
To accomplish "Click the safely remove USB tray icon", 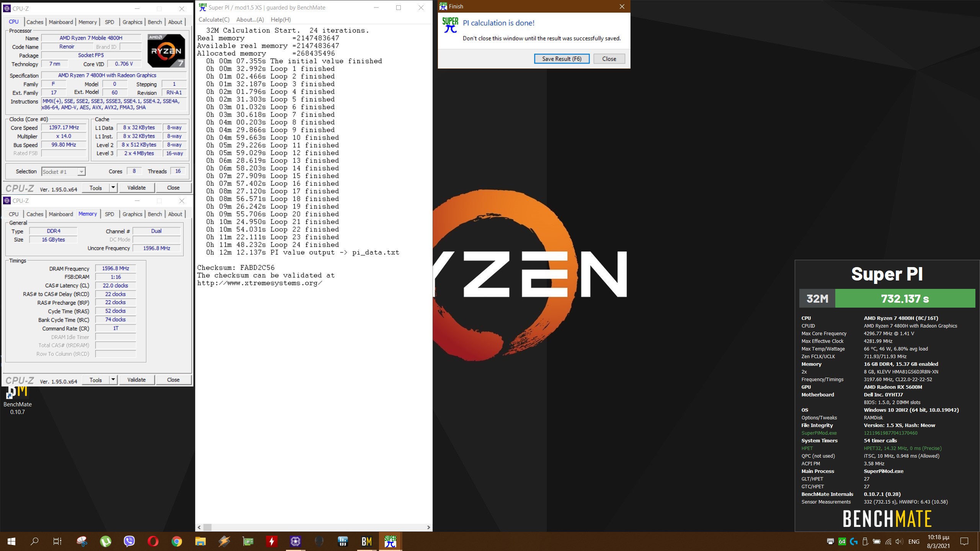I will coord(865,541).
